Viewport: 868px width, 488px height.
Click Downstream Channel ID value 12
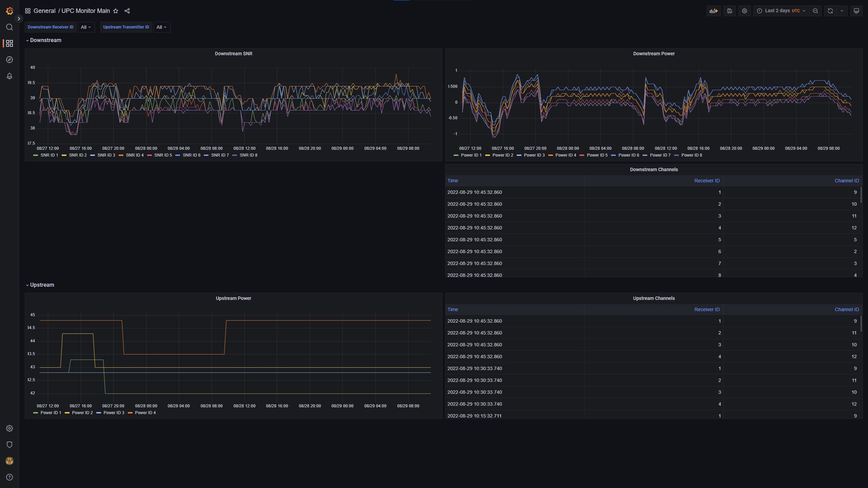coord(854,228)
